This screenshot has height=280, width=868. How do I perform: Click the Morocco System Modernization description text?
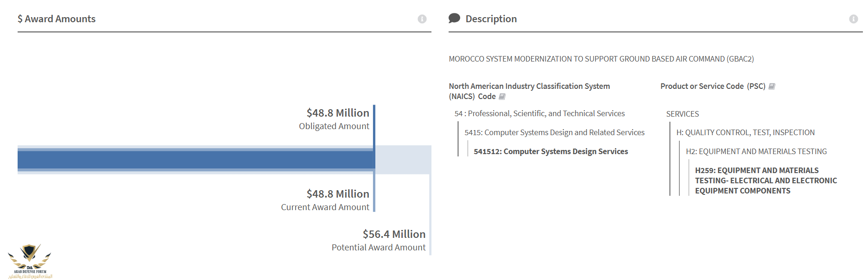pos(601,59)
